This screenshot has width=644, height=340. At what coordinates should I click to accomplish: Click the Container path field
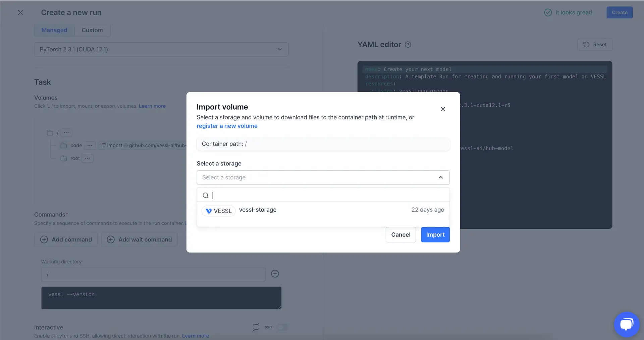(323, 144)
